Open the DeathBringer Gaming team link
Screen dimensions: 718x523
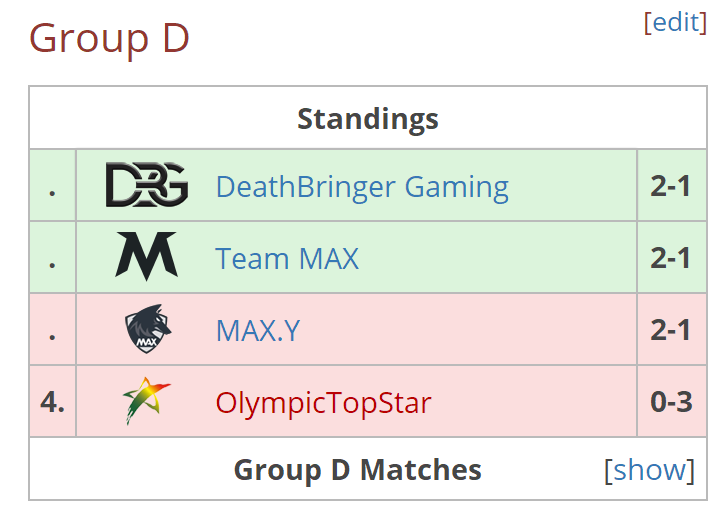pos(362,187)
